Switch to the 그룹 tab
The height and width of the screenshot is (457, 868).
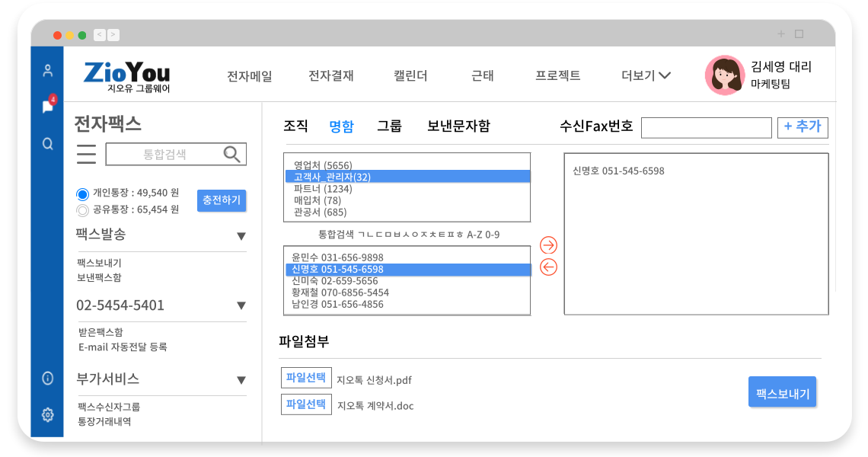(x=389, y=126)
